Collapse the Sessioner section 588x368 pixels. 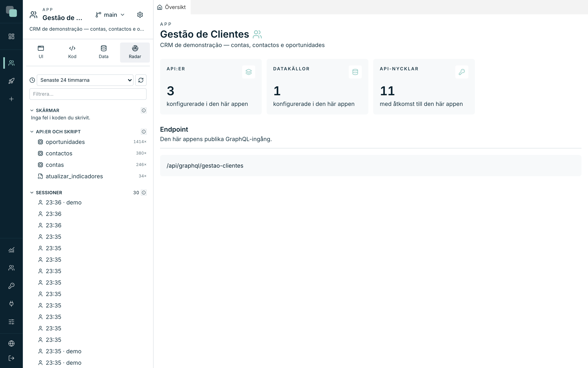point(32,193)
